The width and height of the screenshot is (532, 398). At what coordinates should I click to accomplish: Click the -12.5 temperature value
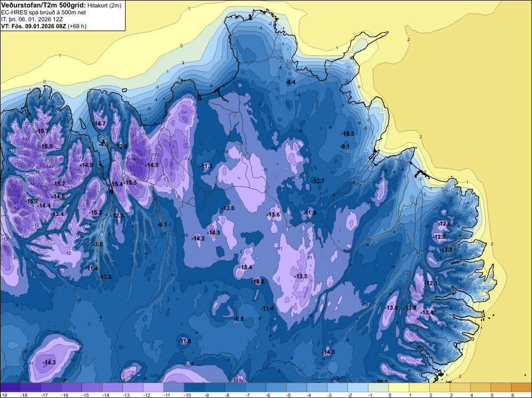click(439, 237)
